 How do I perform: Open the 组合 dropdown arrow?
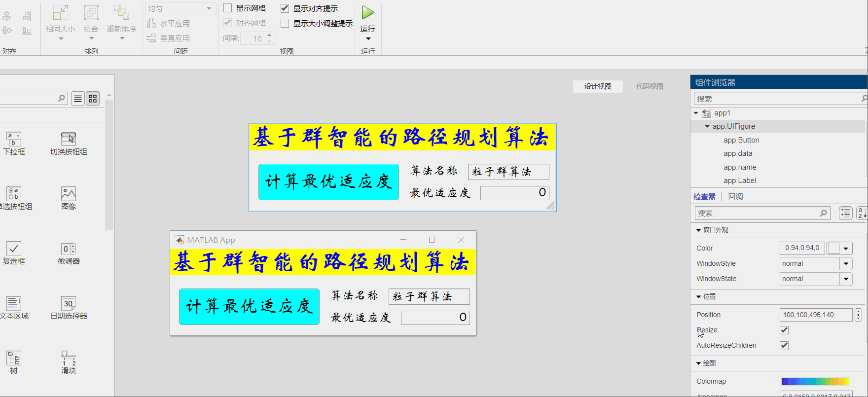pyautogui.click(x=91, y=38)
